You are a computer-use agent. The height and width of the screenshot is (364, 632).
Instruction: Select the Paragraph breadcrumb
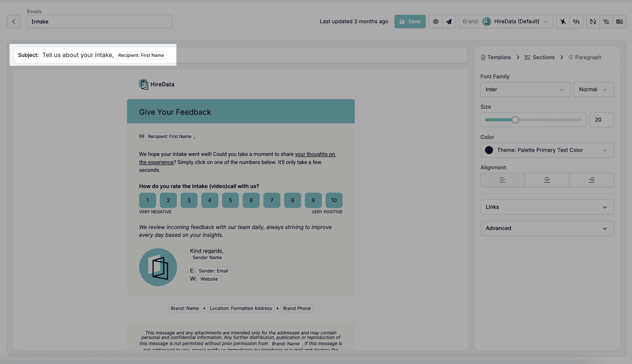pos(585,57)
